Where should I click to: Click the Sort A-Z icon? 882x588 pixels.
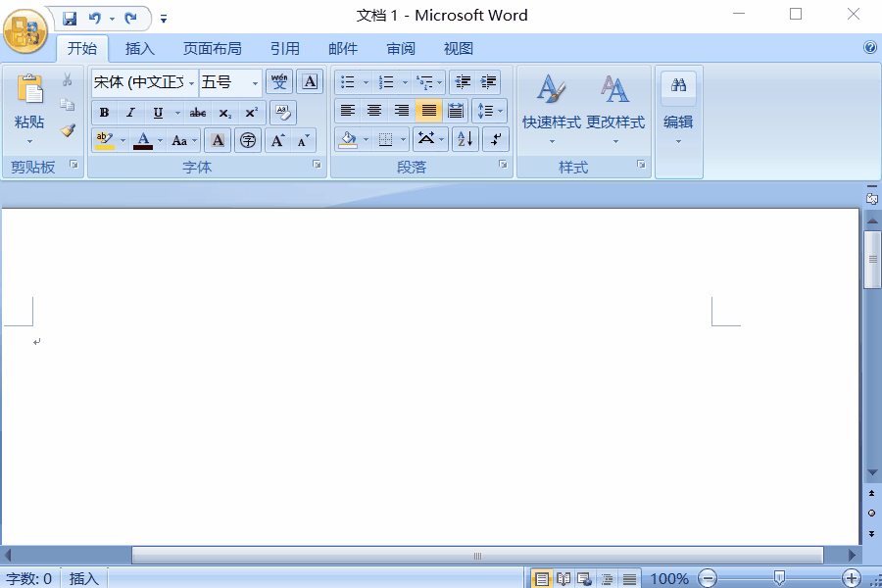click(465, 140)
